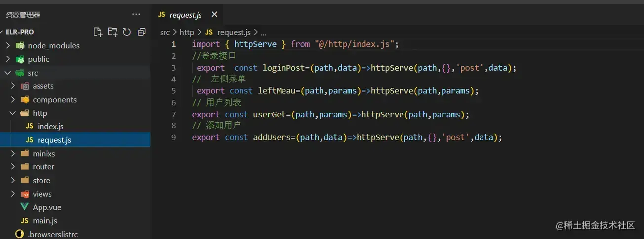Image resolution: width=644 pixels, height=239 pixels.
Task: Click line number 1 in the gutter
Action: (x=173, y=44)
